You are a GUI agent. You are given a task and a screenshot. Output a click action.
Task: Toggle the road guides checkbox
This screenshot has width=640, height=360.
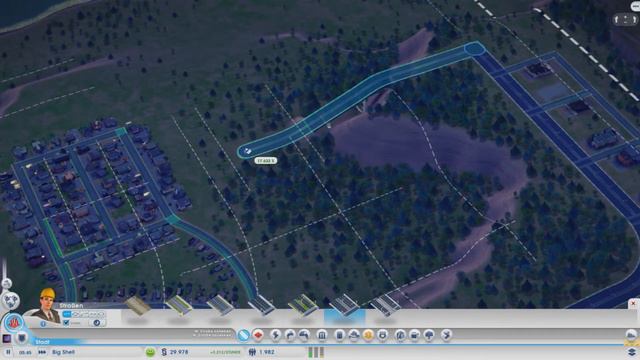[x=66, y=323]
